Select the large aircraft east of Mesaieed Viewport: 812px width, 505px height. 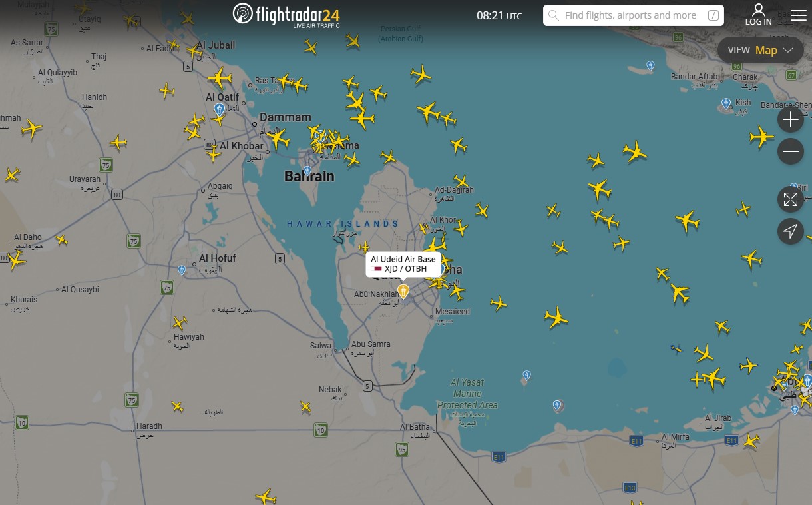click(x=556, y=317)
